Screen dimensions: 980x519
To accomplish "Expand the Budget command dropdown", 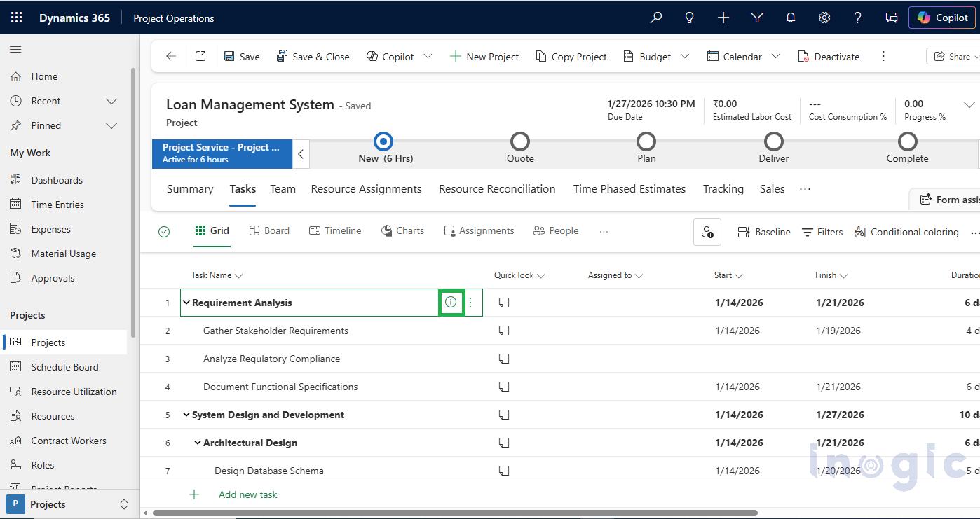I will point(684,56).
